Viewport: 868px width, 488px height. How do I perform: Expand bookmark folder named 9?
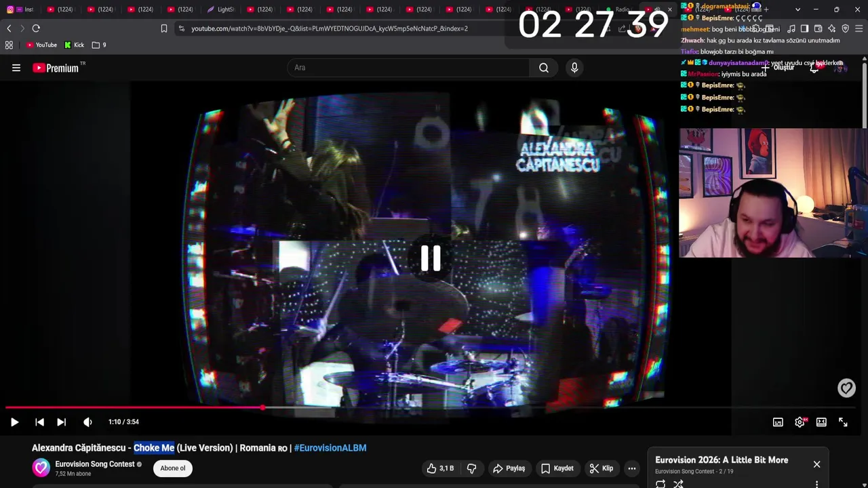point(99,45)
